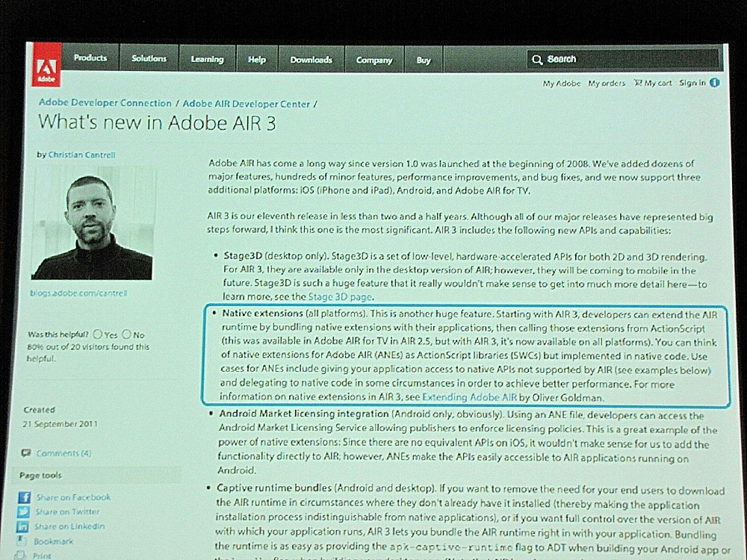
Task: Click the Created label
Action: coord(39,409)
